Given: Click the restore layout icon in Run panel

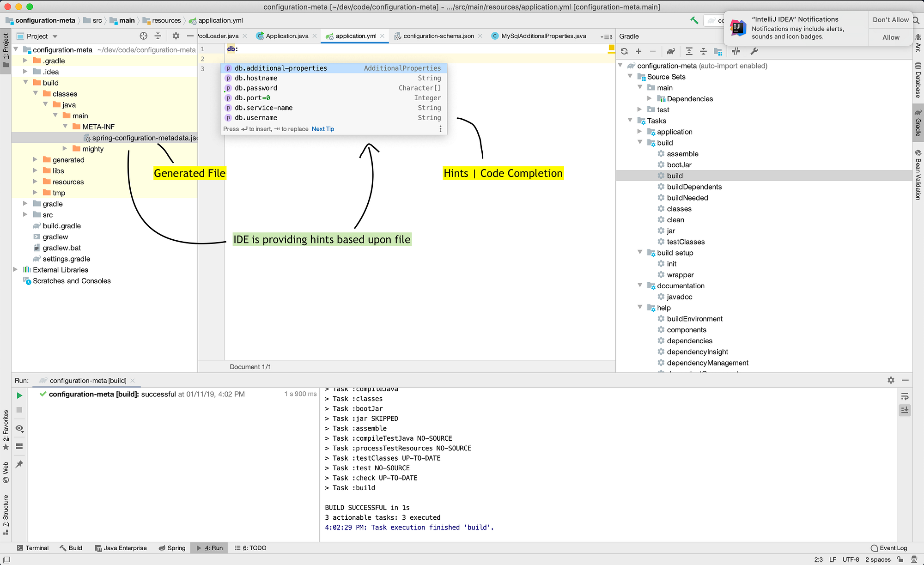Looking at the screenshot, I should tap(19, 446).
